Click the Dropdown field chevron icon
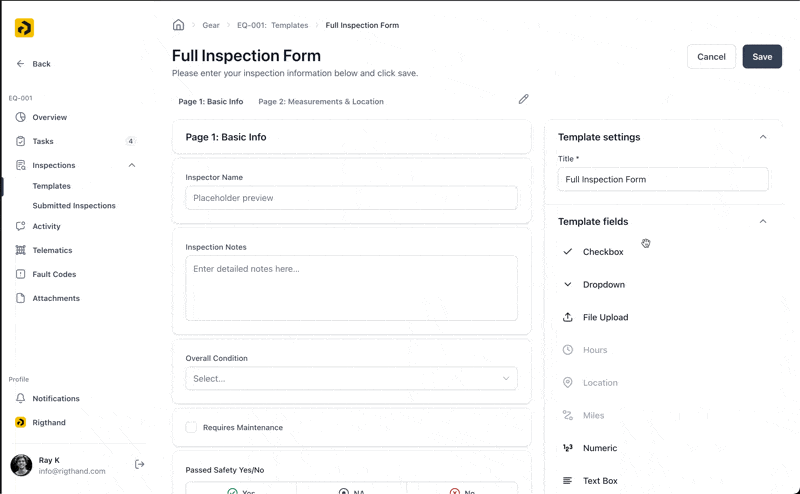This screenshot has height=494, width=800. [567, 284]
